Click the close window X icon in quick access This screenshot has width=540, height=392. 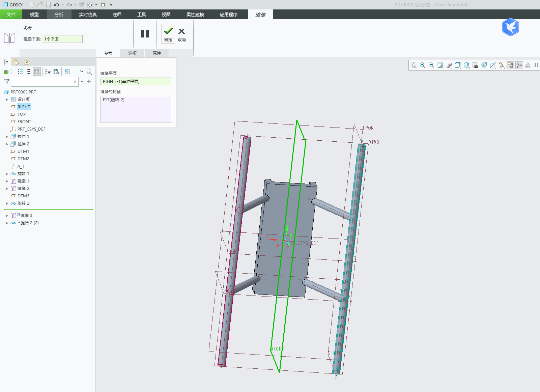(103, 5)
